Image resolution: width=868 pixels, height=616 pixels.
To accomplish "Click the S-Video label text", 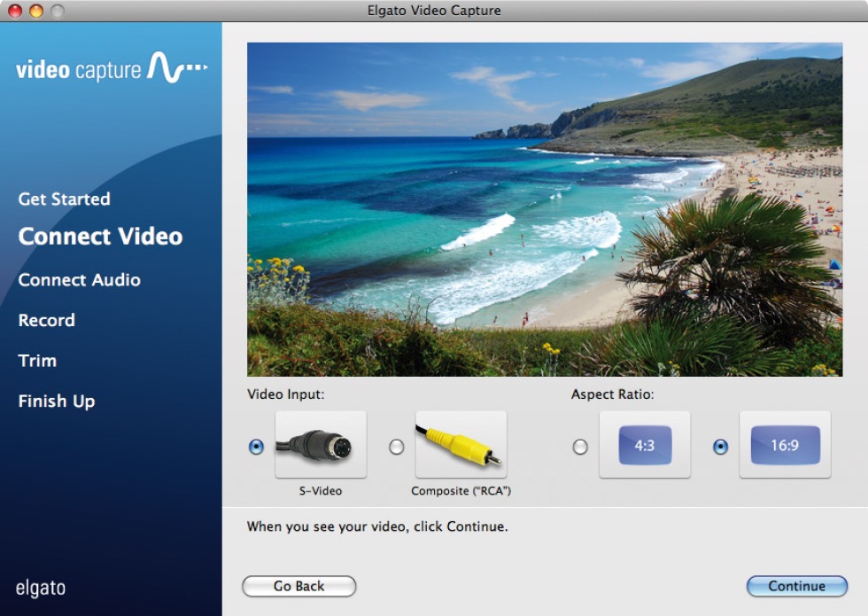I will [321, 491].
